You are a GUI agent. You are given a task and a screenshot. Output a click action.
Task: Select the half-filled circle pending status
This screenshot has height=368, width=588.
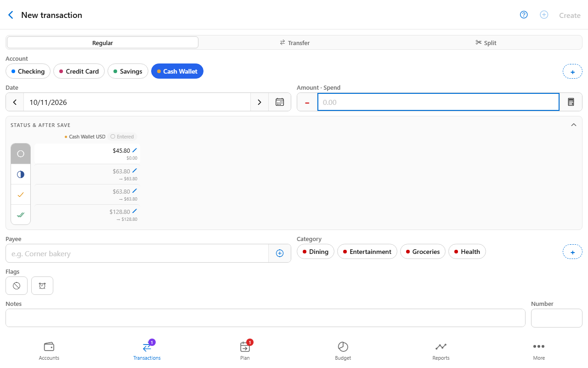pos(21,174)
